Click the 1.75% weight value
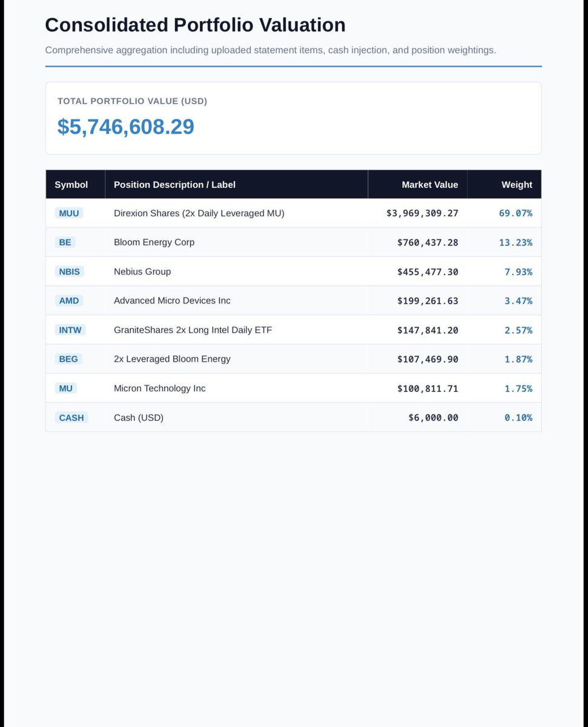The width and height of the screenshot is (588, 727). [518, 388]
